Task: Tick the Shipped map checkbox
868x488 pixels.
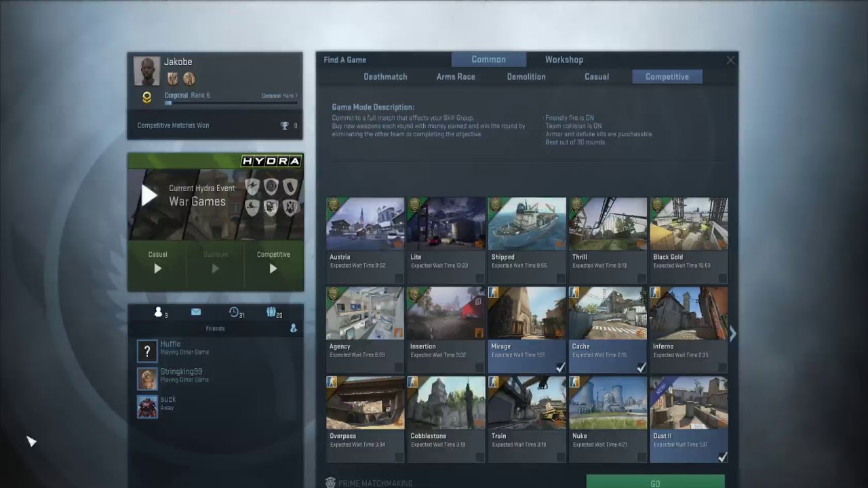Action: tap(561, 278)
